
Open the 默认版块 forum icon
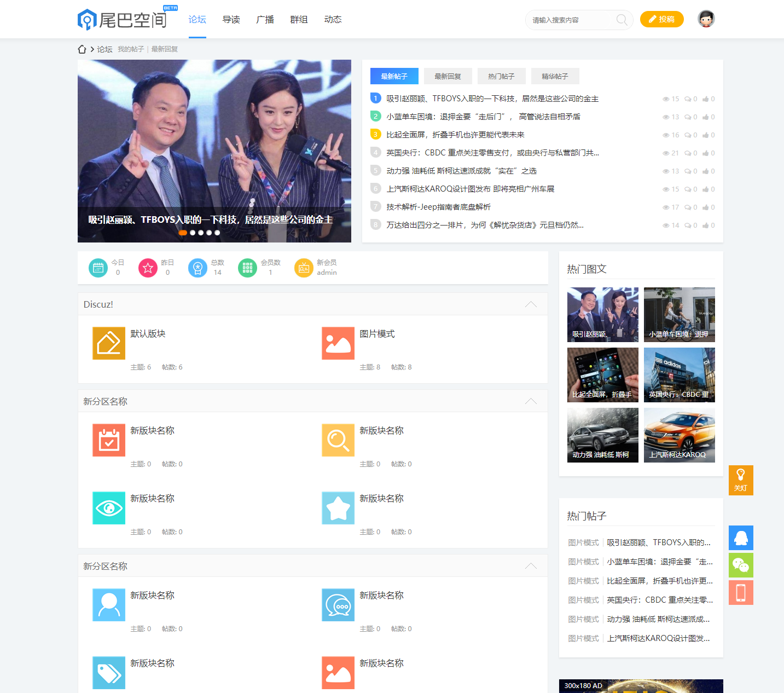point(109,343)
